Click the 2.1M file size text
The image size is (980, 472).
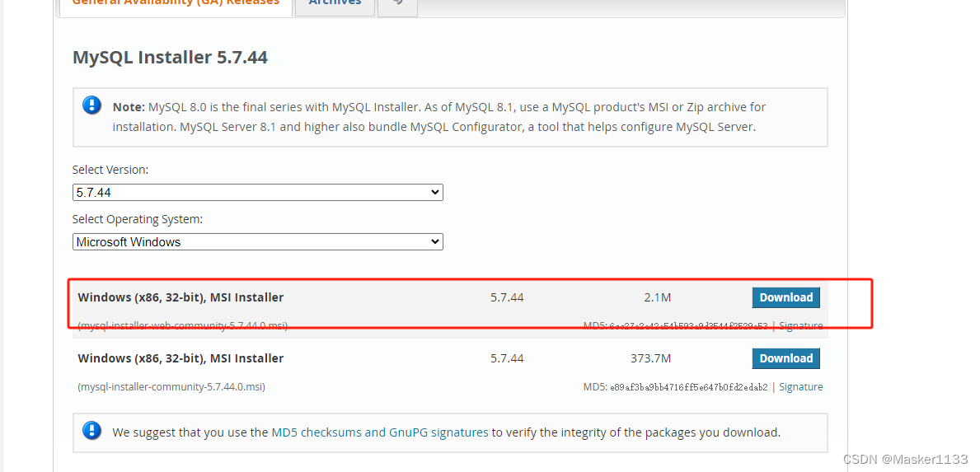658,298
